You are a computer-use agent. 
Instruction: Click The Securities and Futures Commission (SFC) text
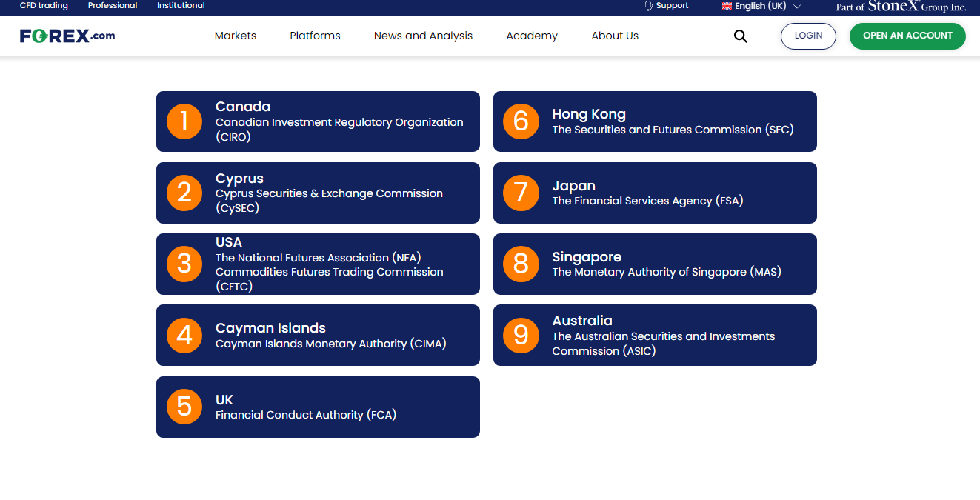[x=673, y=130]
